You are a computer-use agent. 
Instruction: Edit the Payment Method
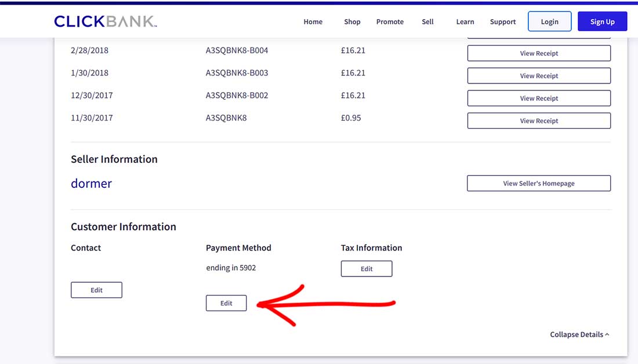coord(226,303)
